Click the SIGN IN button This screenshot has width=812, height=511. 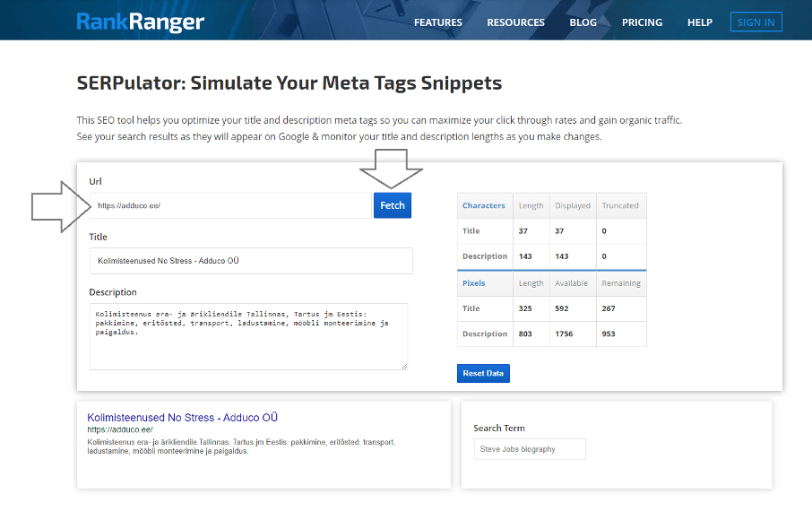click(x=756, y=22)
